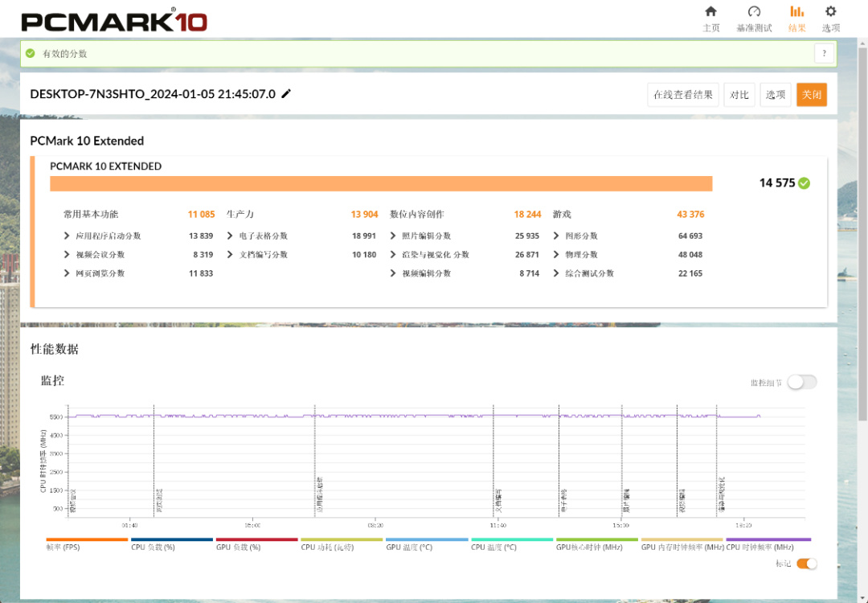Click the 生产力 score 13 904

click(x=364, y=215)
